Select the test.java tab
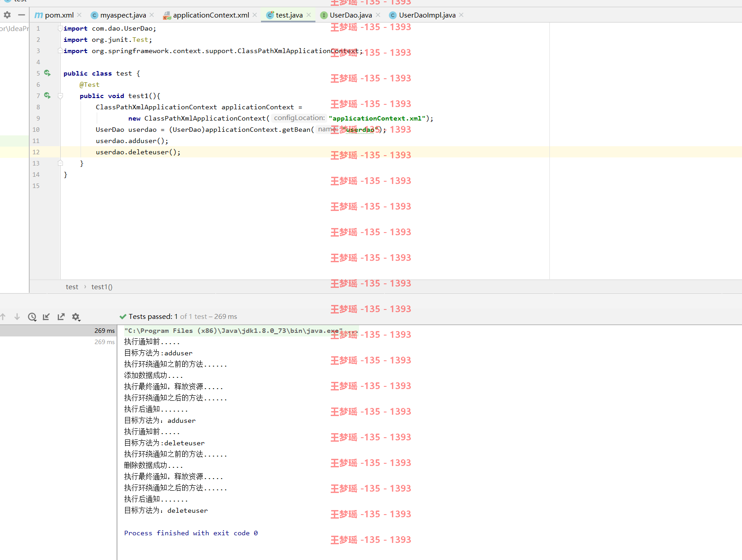Screen dimensions: 742x560 coord(289,15)
